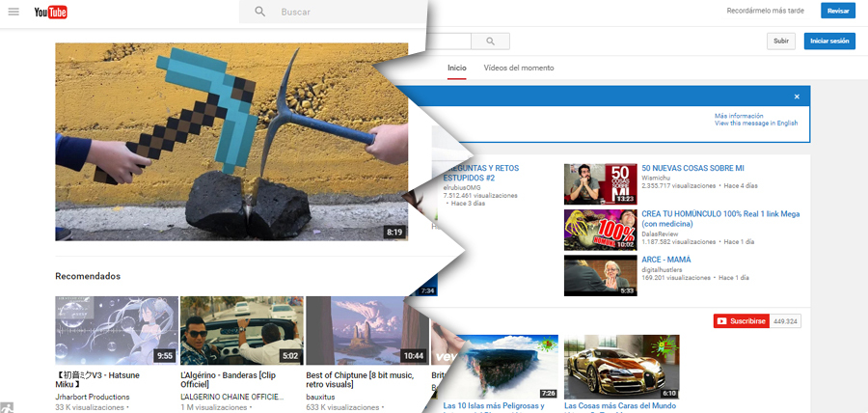Click the magnifier icon beside Buscar
The image size is (868, 413).
[259, 12]
